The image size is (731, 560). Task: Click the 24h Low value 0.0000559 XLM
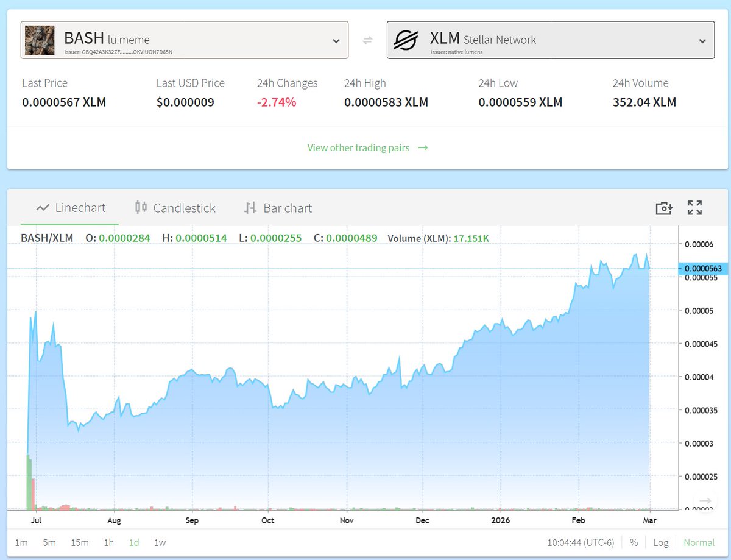pyautogui.click(x=520, y=102)
